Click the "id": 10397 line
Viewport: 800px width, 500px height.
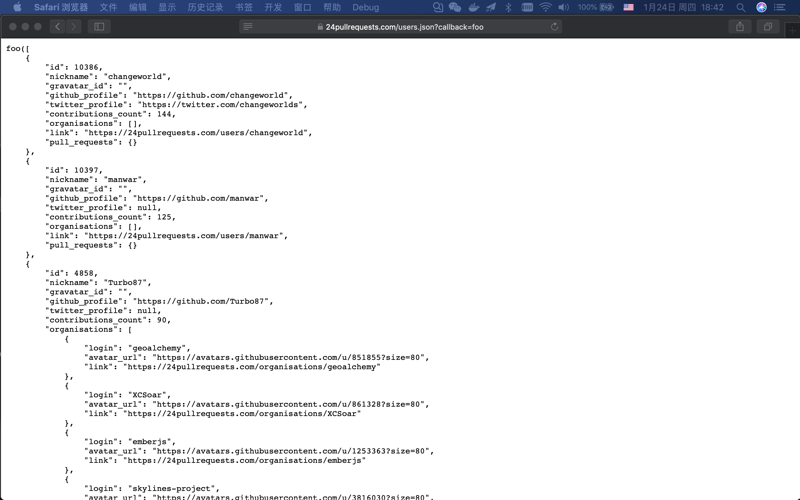(x=73, y=170)
